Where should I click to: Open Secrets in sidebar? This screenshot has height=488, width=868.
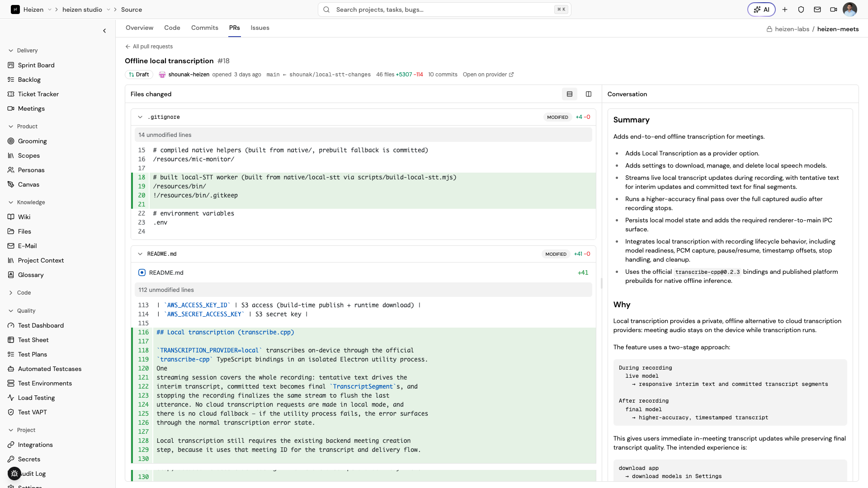click(x=29, y=459)
